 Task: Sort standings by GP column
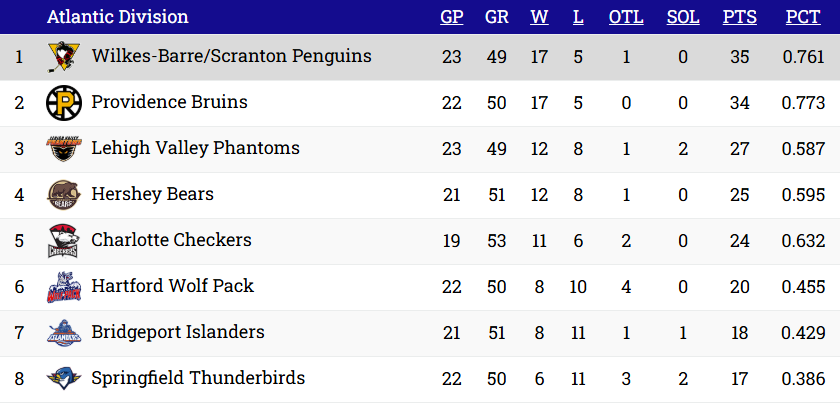click(x=451, y=17)
